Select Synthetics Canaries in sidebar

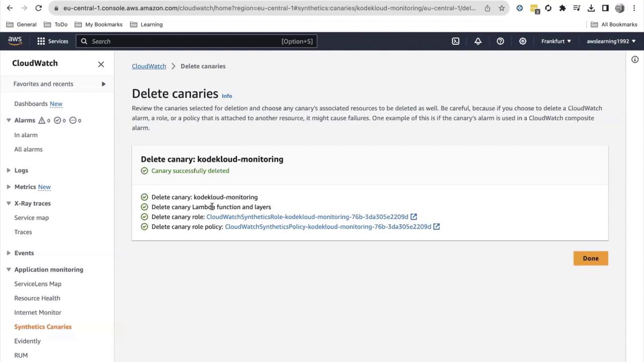point(43,327)
